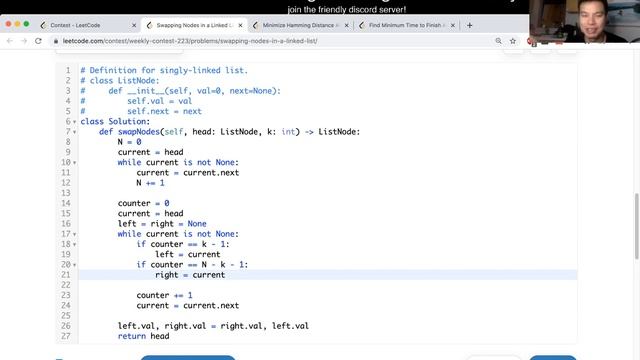Open the Minimize Hamming Distance tab
The height and width of the screenshot is (360, 640).
click(x=300, y=25)
